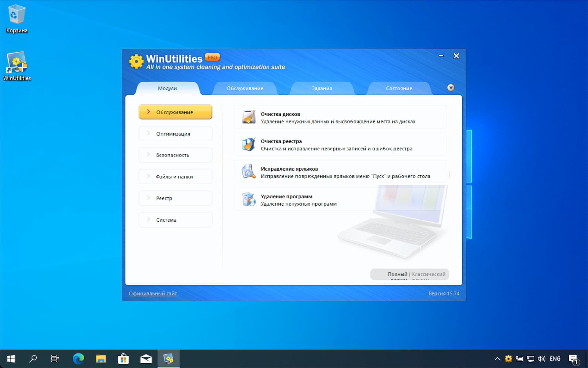The width and height of the screenshot is (588, 368).
Task: Open the Состояние tab
Action: coord(399,88)
